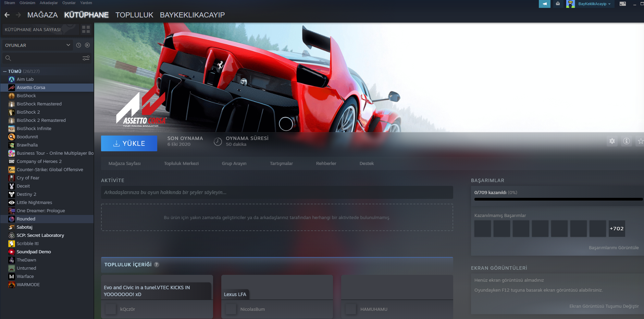Viewport: 644px width, 319px height.
Task: Open the BayKeklikAcayip account dropdown
Action: pyautogui.click(x=594, y=4)
